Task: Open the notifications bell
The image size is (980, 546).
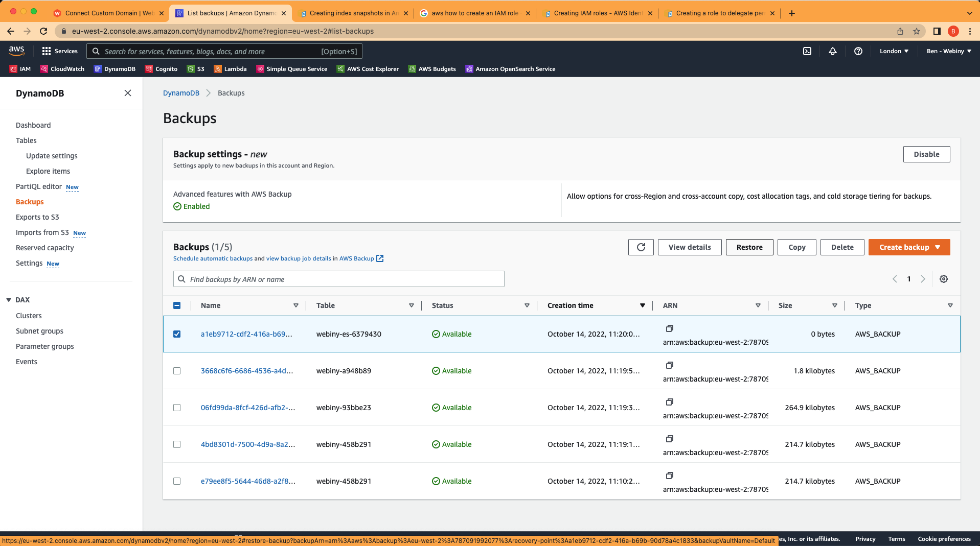Action: 832,51
